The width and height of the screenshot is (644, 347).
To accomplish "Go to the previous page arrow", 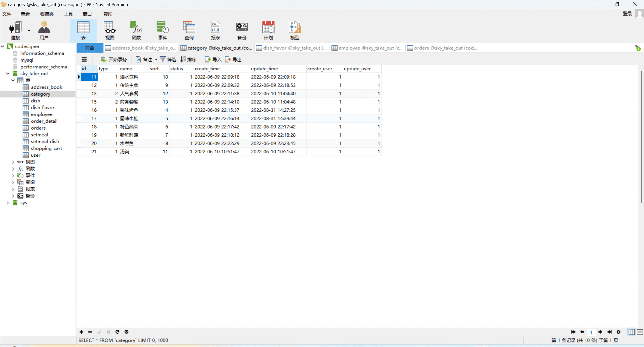I will click(582, 332).
